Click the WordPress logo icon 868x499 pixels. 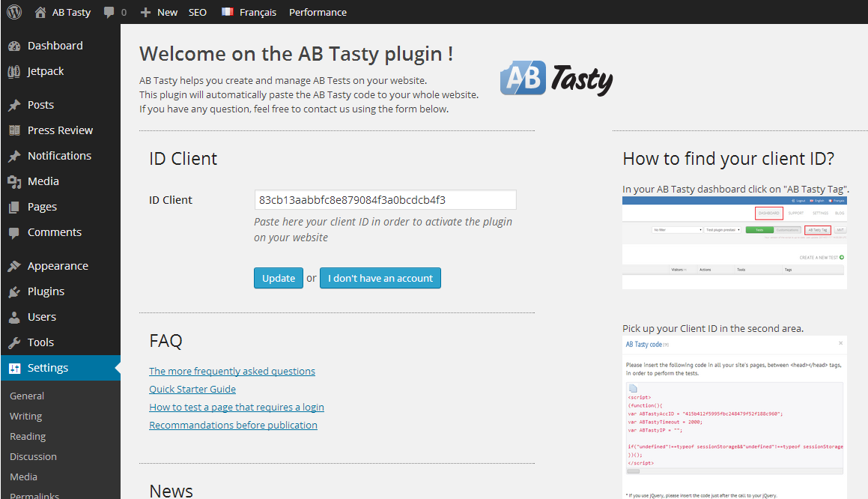click(x=14, y=12)
